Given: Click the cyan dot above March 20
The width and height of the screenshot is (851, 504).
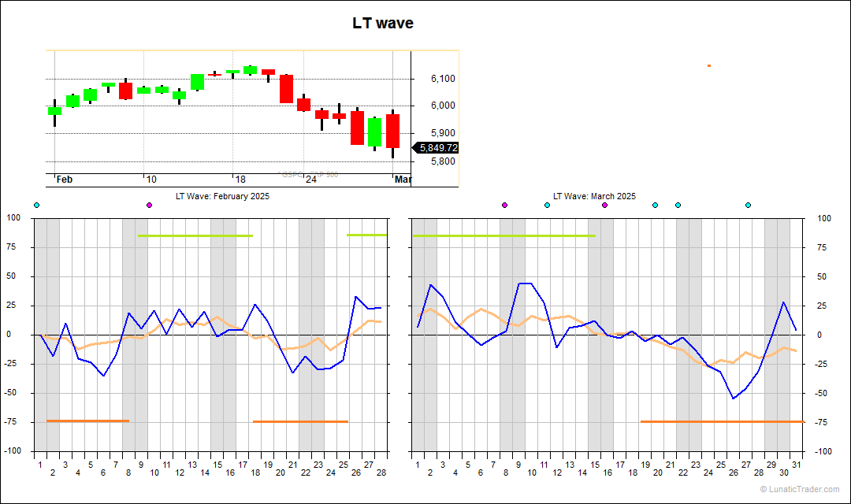Looking at the screenshot, I should click(x=655, y=206).
